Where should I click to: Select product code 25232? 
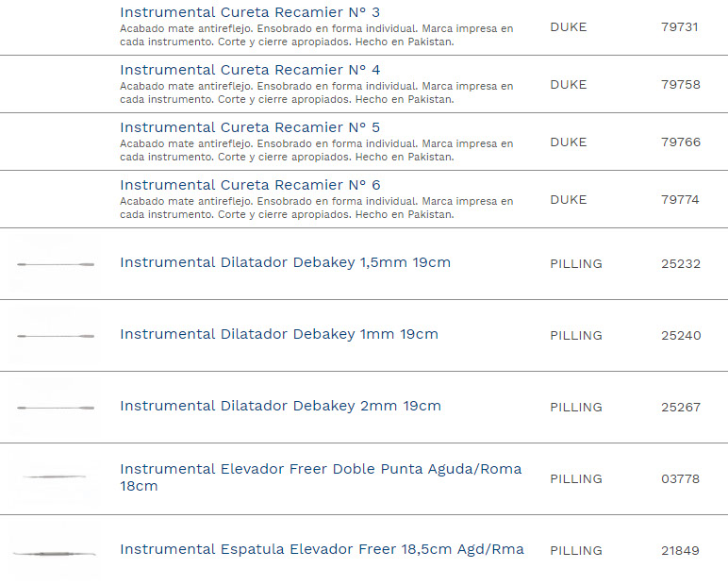[x=681, y=264]
